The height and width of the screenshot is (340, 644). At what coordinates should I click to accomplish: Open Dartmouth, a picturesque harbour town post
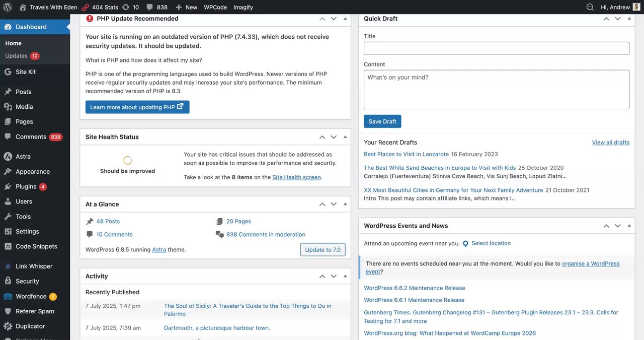click(217, 328)
